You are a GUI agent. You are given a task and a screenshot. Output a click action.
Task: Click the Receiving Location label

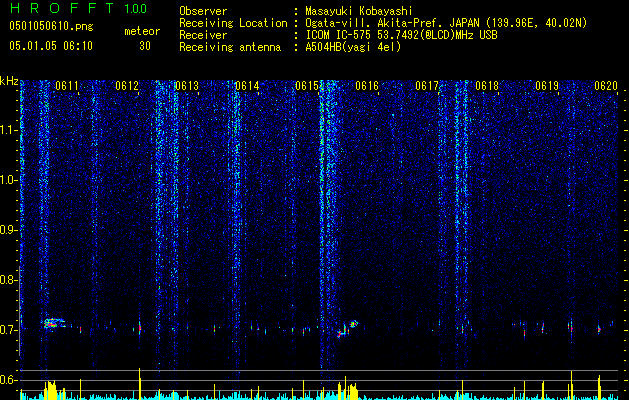tap(233, 23)
